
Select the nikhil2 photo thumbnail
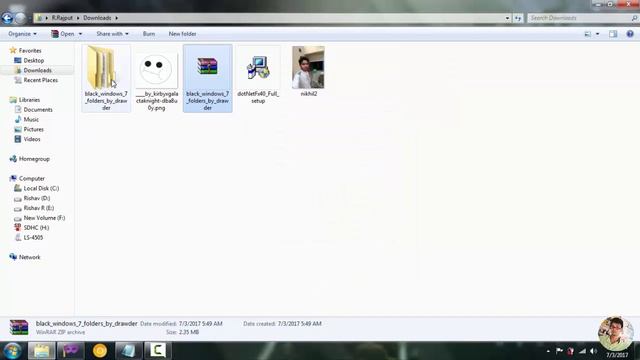tap(308, 67)
